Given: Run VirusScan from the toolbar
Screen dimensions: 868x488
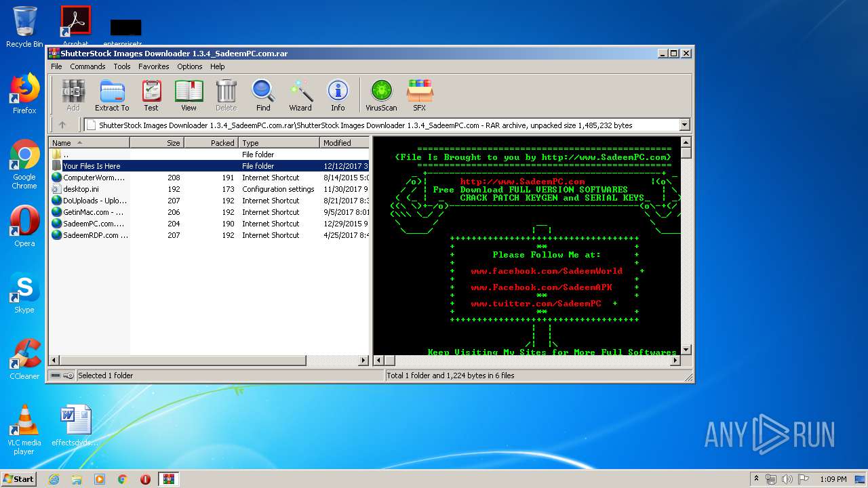Looking at the screenshot, I should tap(381, 95).
